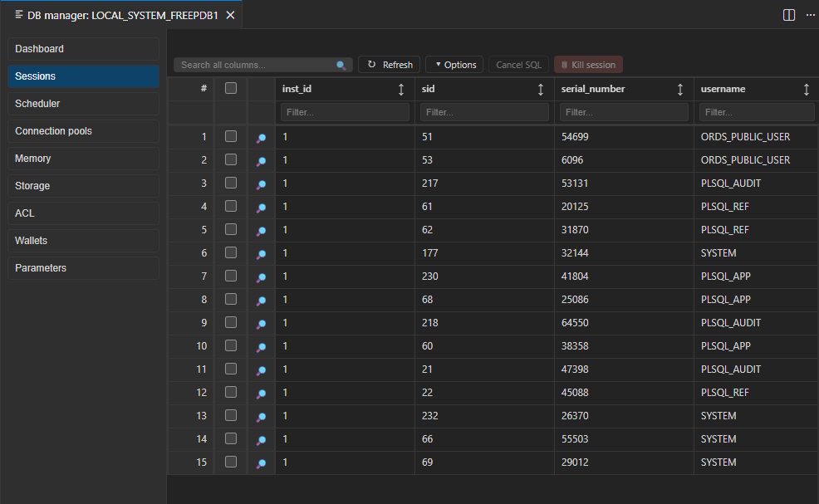
Task: Click the Refresh button
Action: 389,65
